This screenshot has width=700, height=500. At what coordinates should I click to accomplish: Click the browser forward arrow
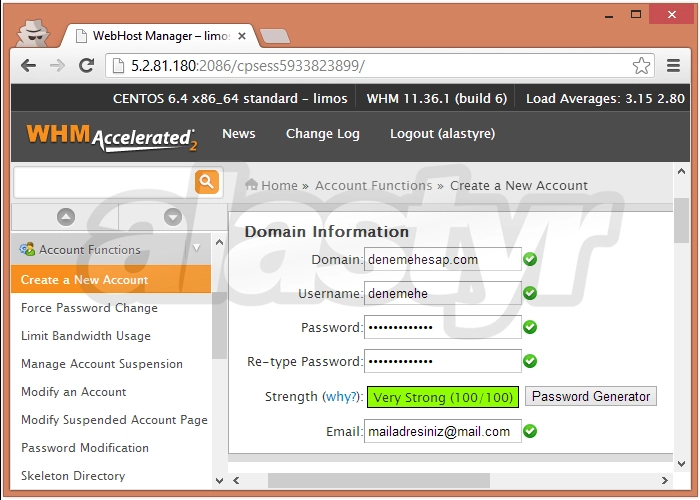(x=57, y=66)
